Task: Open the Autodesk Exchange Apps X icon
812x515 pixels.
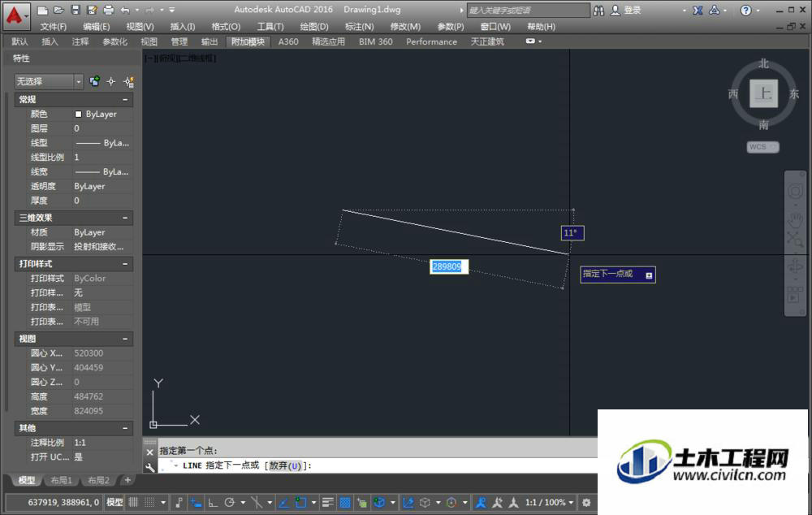Action: pos(698,10)
